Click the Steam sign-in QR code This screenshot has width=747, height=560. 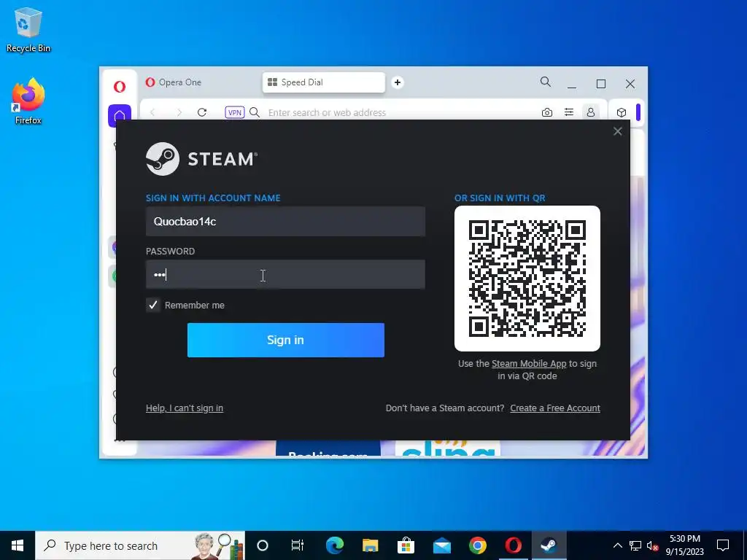[527, 279]
